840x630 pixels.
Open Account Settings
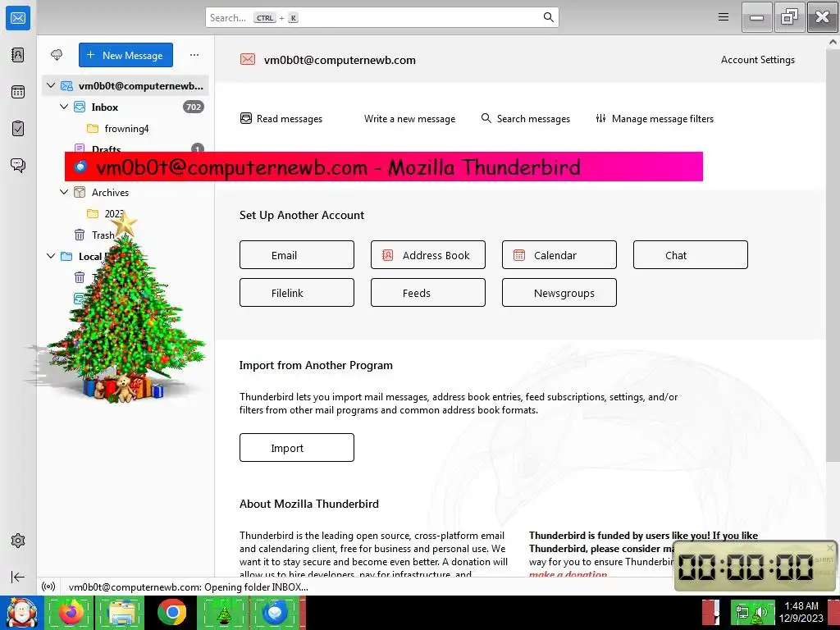point(757,59)
